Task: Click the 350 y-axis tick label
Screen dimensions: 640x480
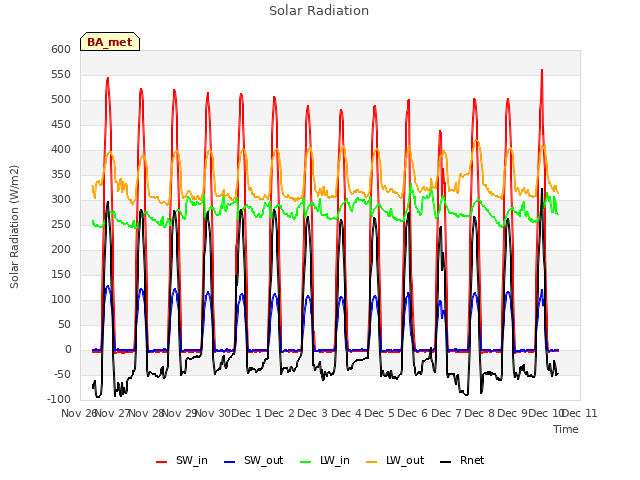Action: pyautogui.click(x=61, y=174)
